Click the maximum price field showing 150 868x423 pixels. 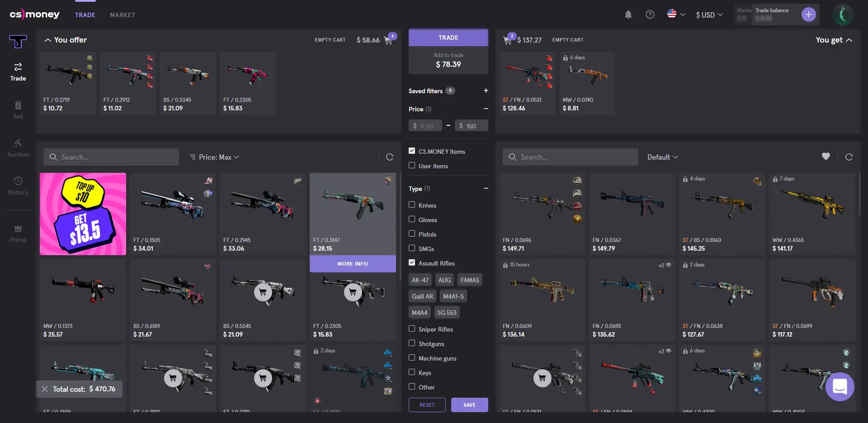point(472,126)
